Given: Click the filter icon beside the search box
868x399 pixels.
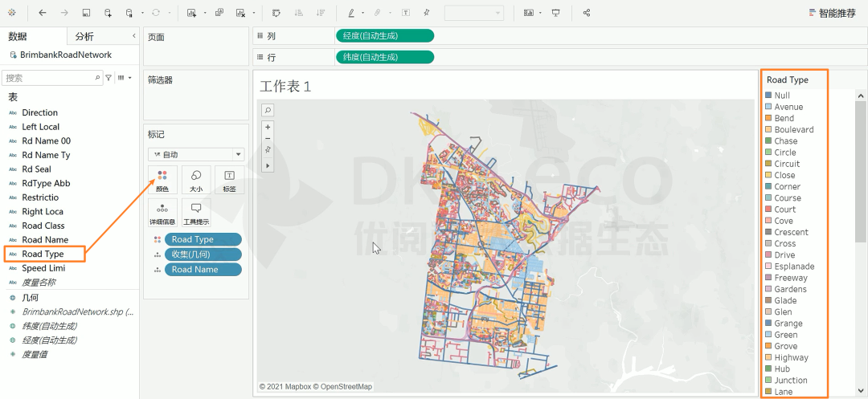Looking at the screenshot, I should pos(108,78).
